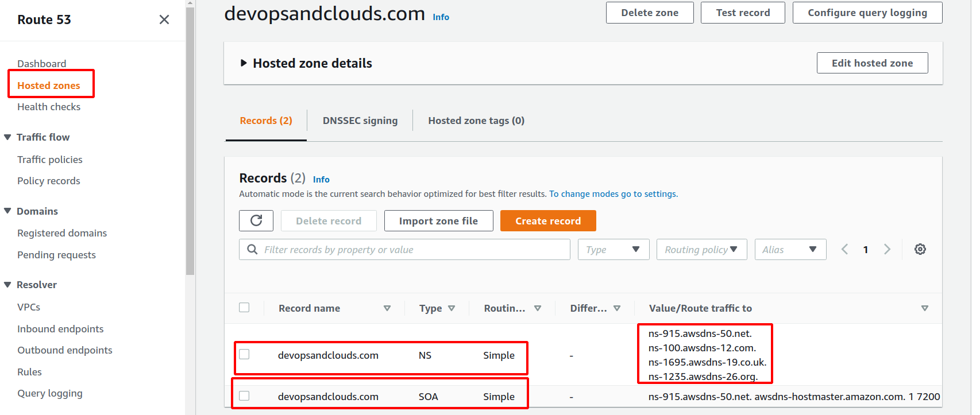980x415 pixels.
Task: Close the Route 53 navigation panel
Action: 164,20
